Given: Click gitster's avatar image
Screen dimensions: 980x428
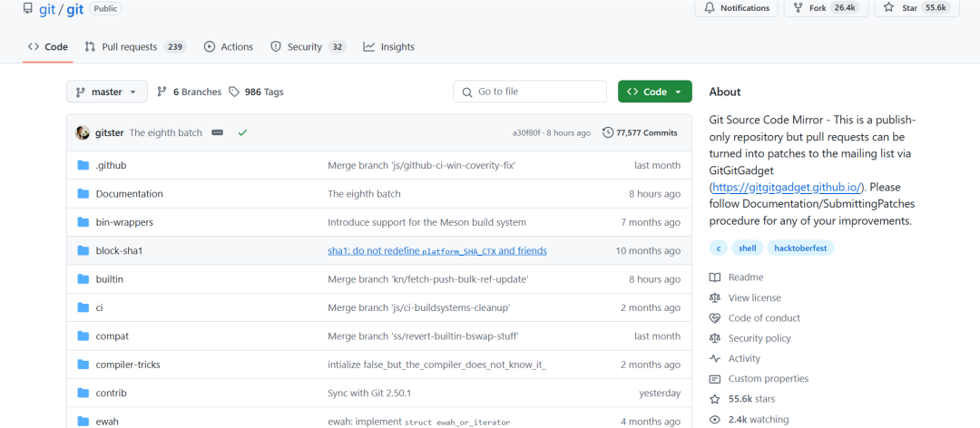Looking at the screenshot, I should tap(83, 132).
